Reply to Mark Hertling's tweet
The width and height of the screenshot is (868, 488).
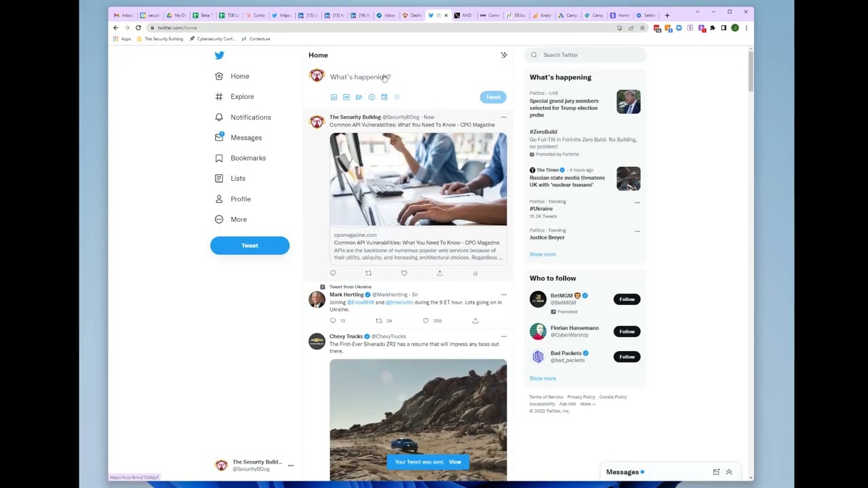(x=333, y=321)
